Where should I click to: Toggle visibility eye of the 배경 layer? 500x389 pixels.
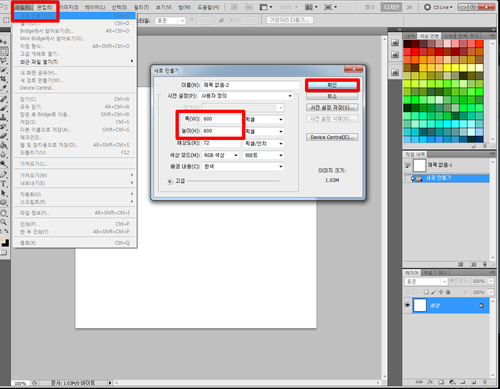[407, 305]
